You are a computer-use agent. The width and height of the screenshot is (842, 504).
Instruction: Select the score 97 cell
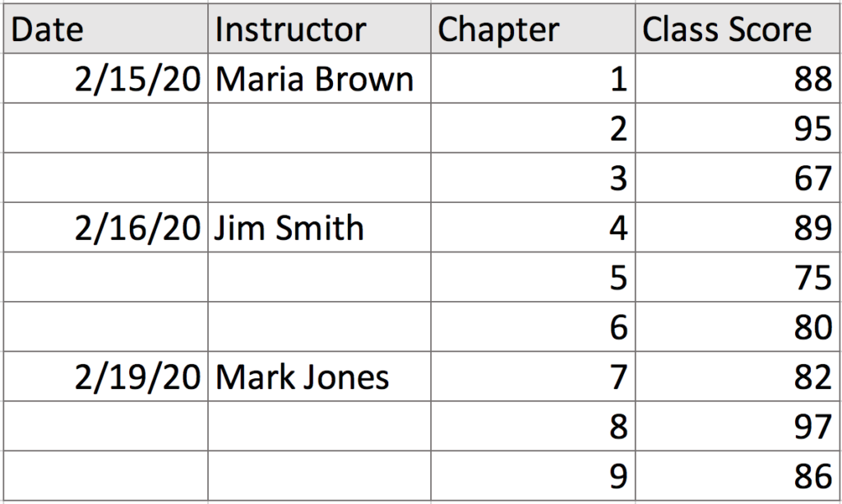738,426
